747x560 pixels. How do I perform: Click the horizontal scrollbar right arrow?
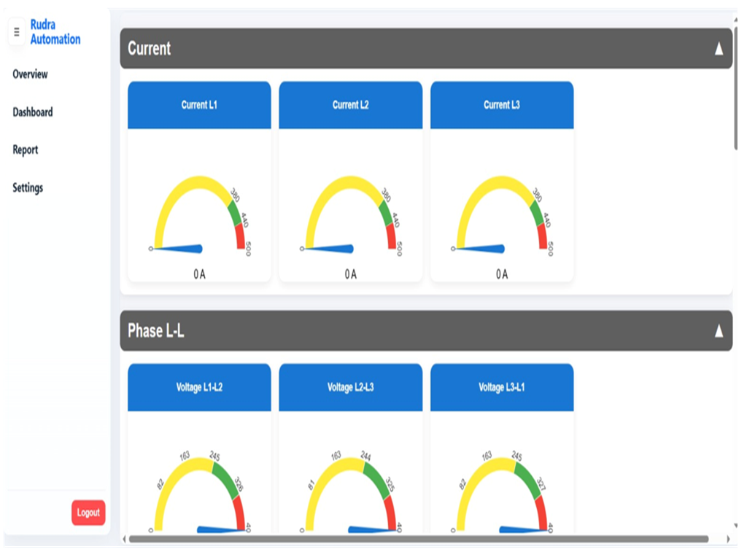coord(729,539)
